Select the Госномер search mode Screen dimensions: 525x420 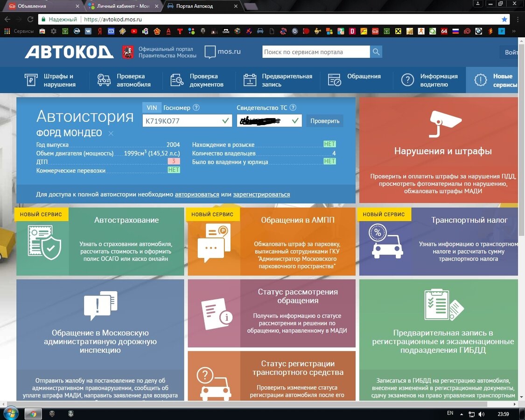pyautogui.click(x=177, y=108)
